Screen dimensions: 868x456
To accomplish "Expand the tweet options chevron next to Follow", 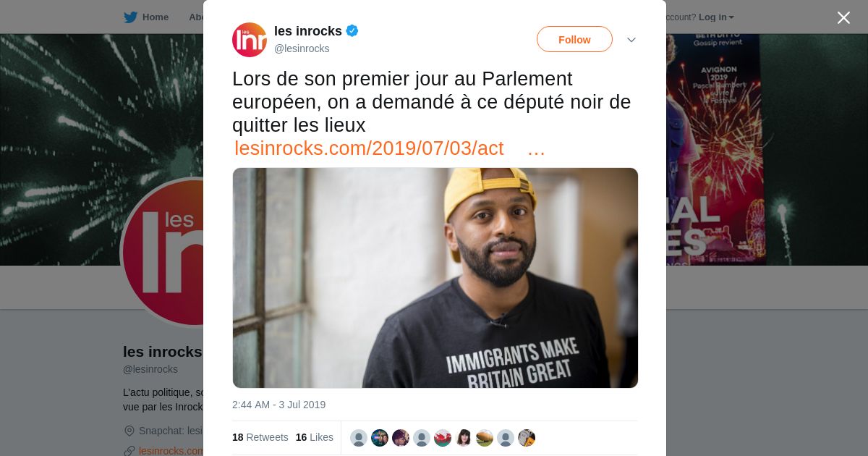I will (x=631, y=40).
